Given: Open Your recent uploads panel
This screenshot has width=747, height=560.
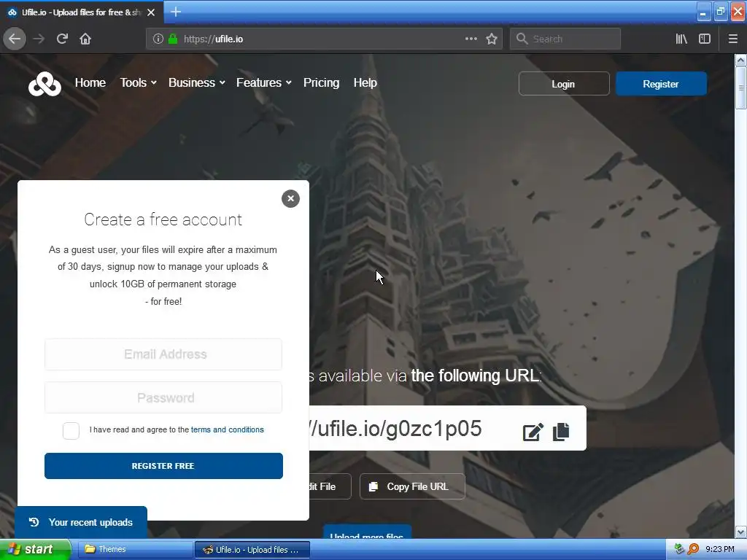Looking at the screenshot, I should [81, 522].
